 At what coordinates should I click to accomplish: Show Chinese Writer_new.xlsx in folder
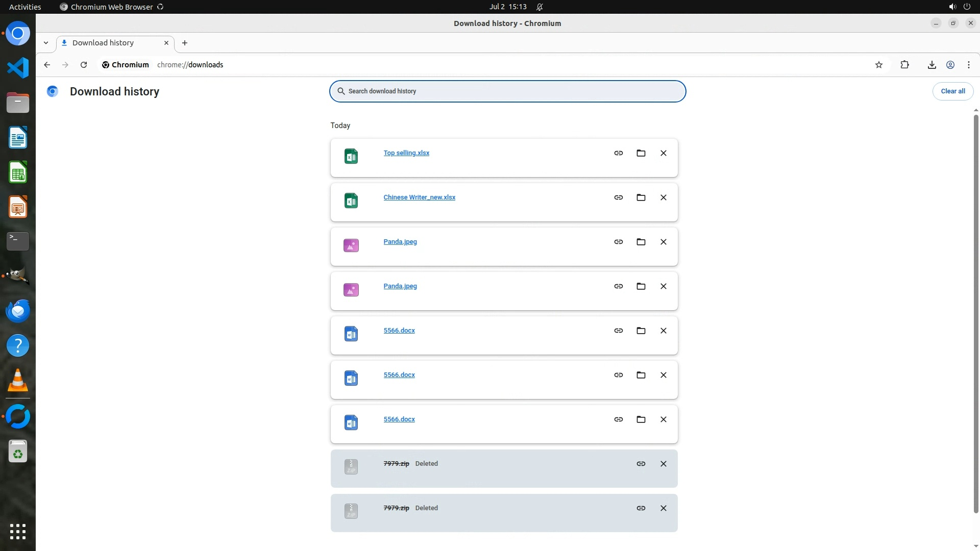[641, 197]
